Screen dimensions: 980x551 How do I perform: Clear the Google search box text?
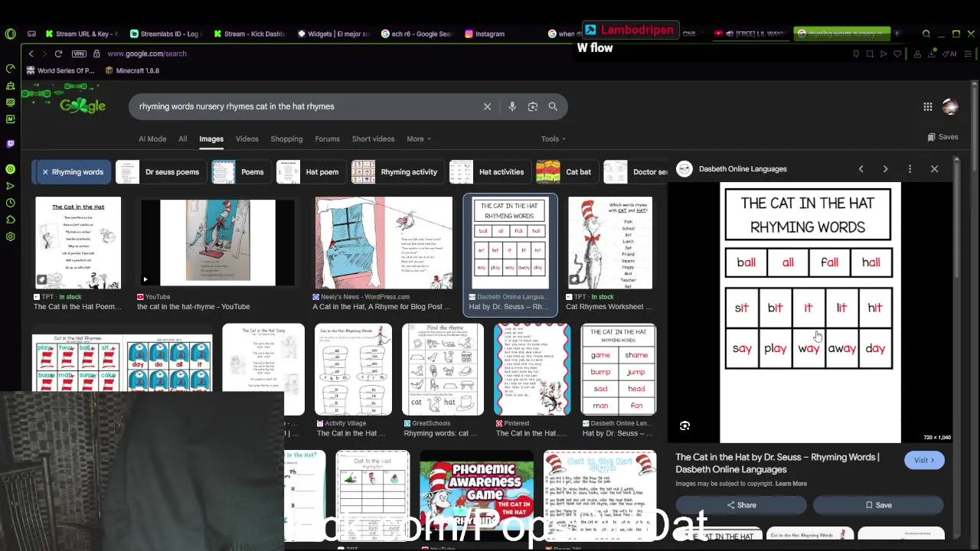(x=487, y=106)
